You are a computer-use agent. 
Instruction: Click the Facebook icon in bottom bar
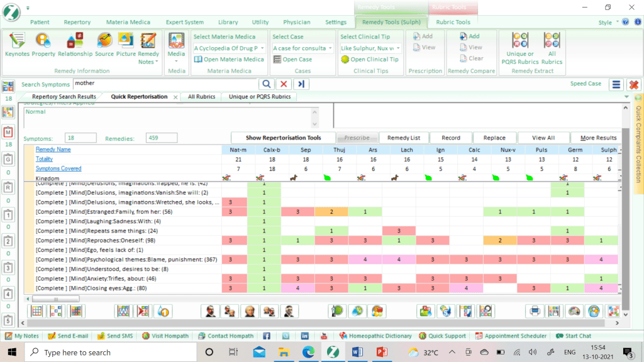click(267, 336)
